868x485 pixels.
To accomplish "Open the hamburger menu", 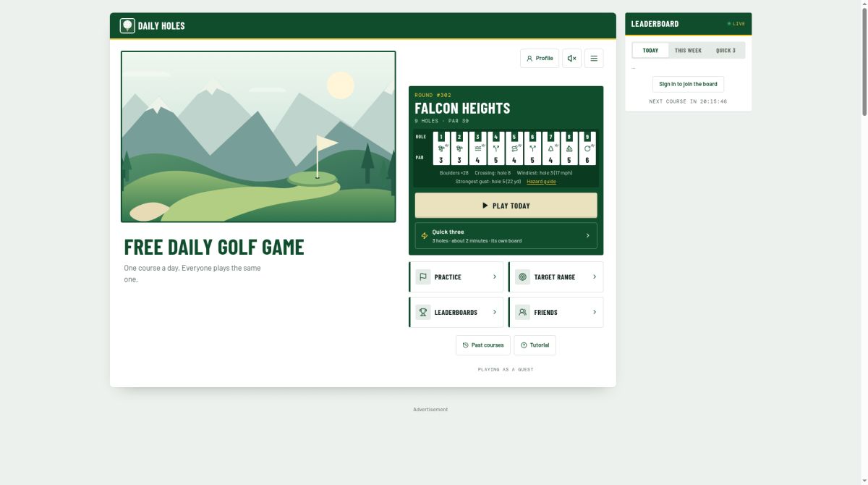I will (x=594, y=59).
